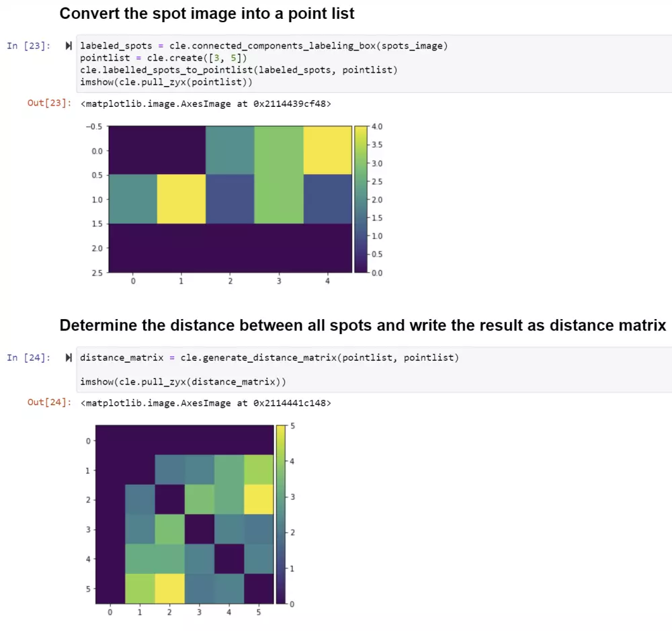This screenshot has height=631, width=672.
Task: Click the colorbar of the distance matrix plot
Action: (280, 515)
